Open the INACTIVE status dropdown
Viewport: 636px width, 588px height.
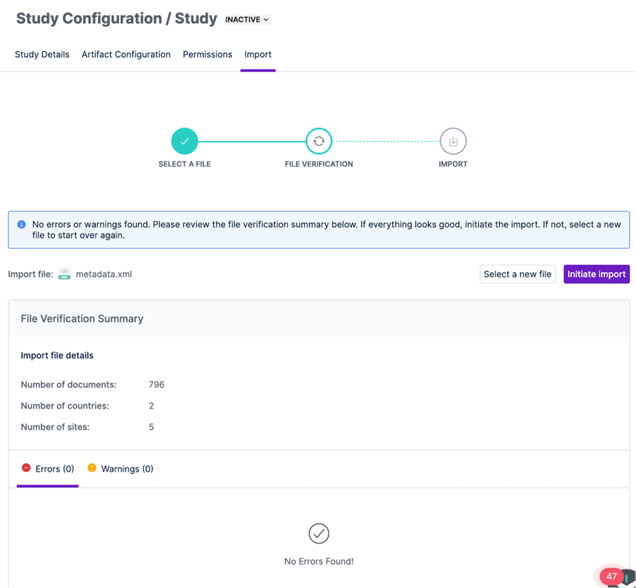coord(247,19)
